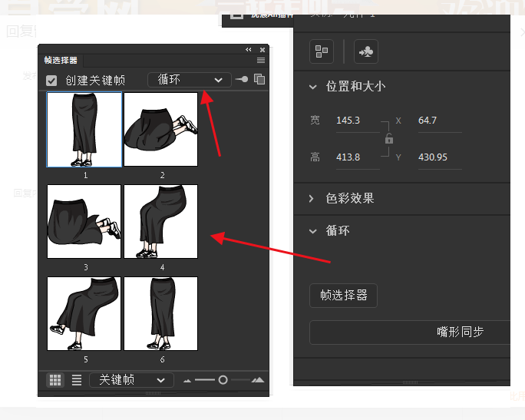
Task: Toggle the width-height lock icon
Action: pyautogui.click(x=389, y=139)
